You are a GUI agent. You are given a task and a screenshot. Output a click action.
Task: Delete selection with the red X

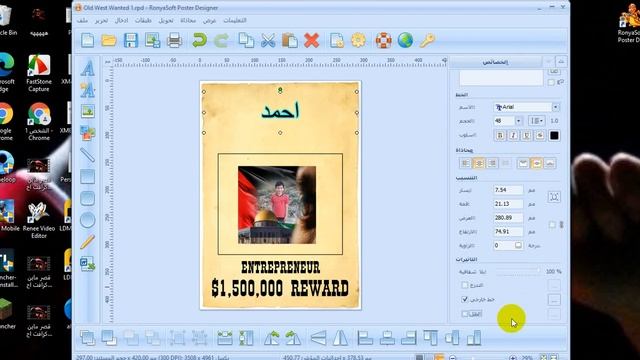311,40
